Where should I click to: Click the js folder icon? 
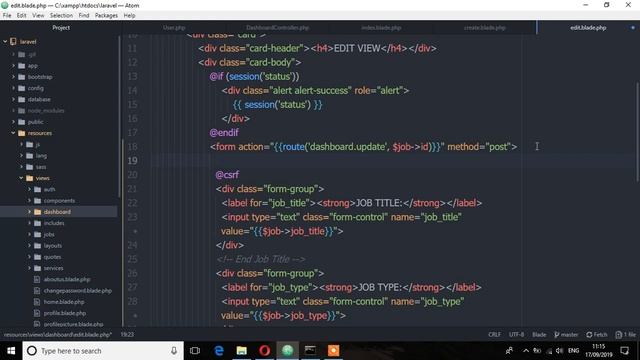pyautogui.click(x=29, y=144)
